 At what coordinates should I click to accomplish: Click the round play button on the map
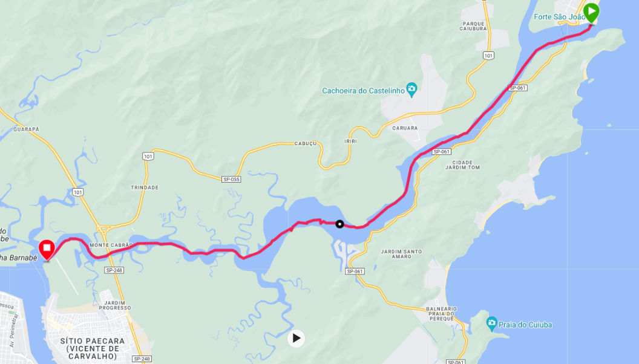click(x=297, y=339)
